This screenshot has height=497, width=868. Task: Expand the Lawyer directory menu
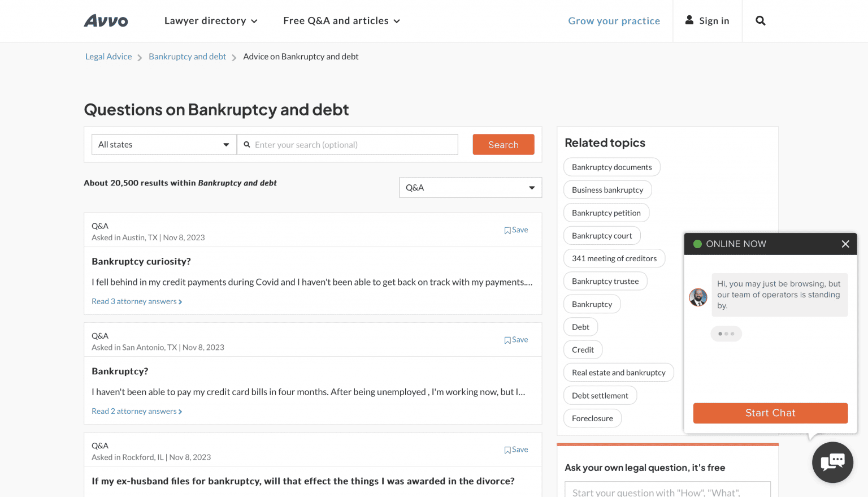tap(211, 21)
